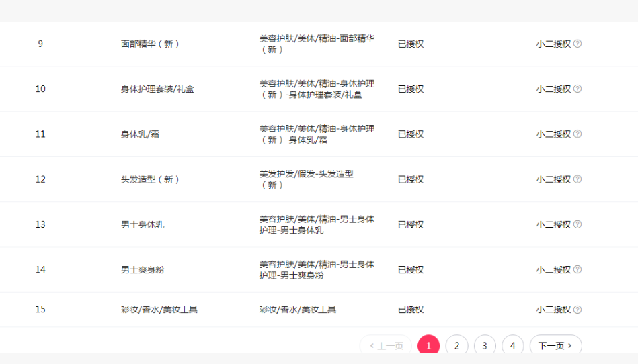Click help icon beside row 9 小二授权
The height and width of the screenshot is (364, 638).
[x=577, y=44]
